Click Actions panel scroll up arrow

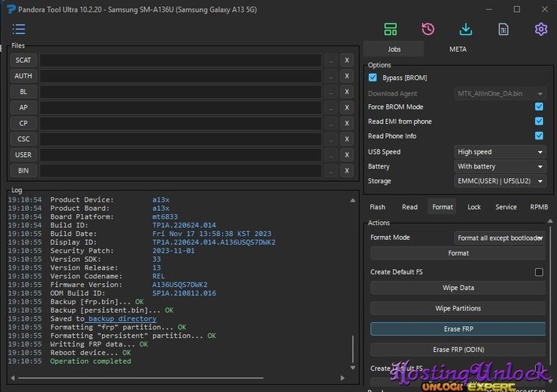tap(550, 221)
